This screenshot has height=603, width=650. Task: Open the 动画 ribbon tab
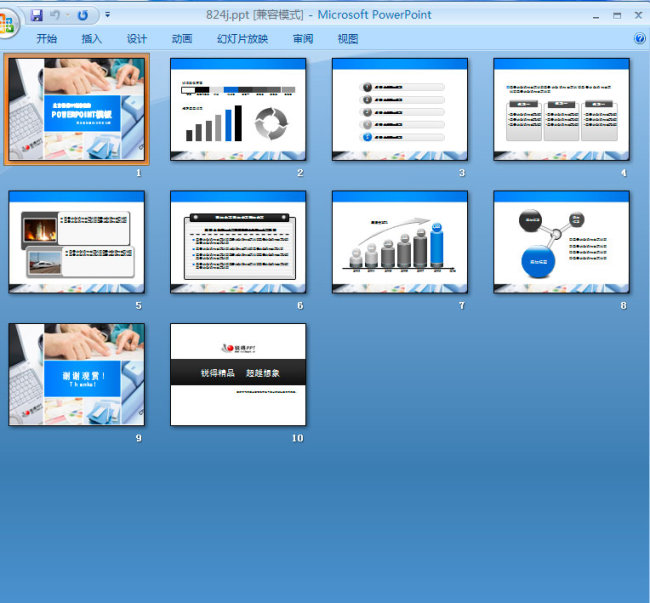(182, 39)
